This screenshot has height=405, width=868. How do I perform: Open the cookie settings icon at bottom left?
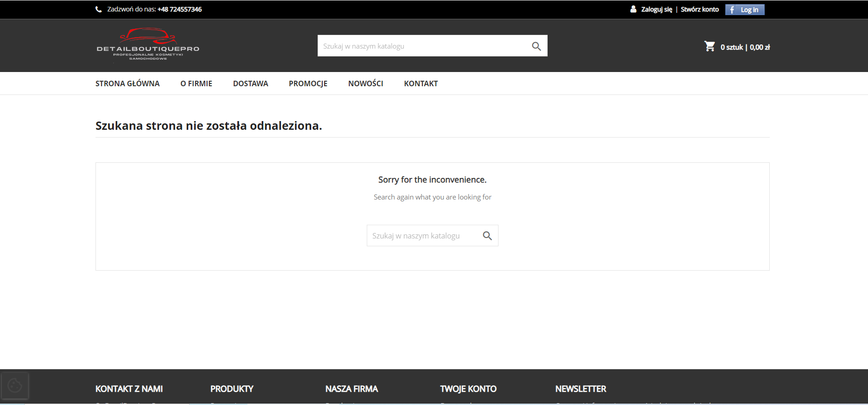15,386
